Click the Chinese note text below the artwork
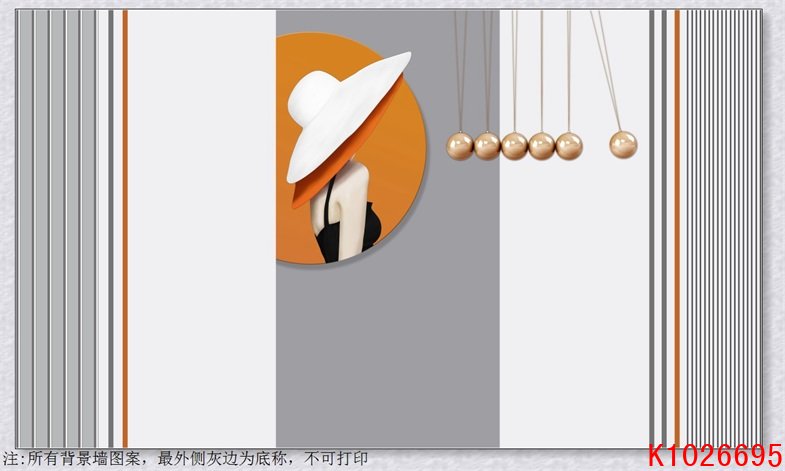Image resolution: width=785 pixels, height=471 pixels. [x=185, y=458]
